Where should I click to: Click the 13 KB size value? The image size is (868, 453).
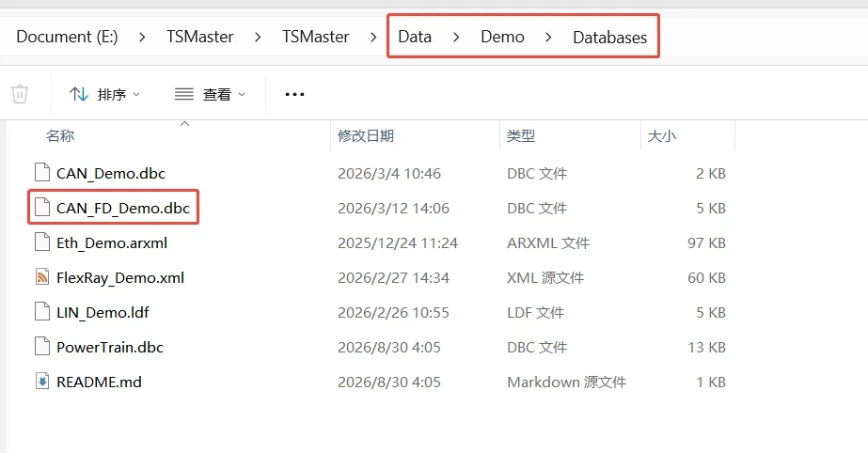click(x=706, y=348)
